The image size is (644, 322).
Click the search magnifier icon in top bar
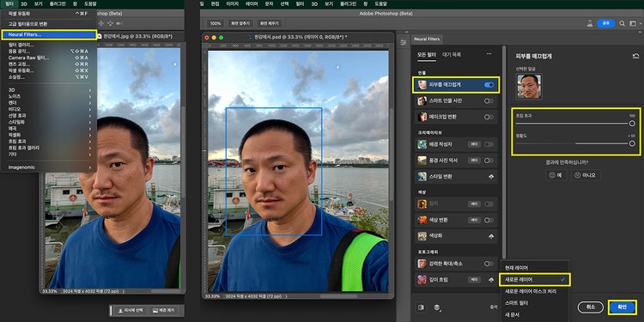(x=623, y=23)
